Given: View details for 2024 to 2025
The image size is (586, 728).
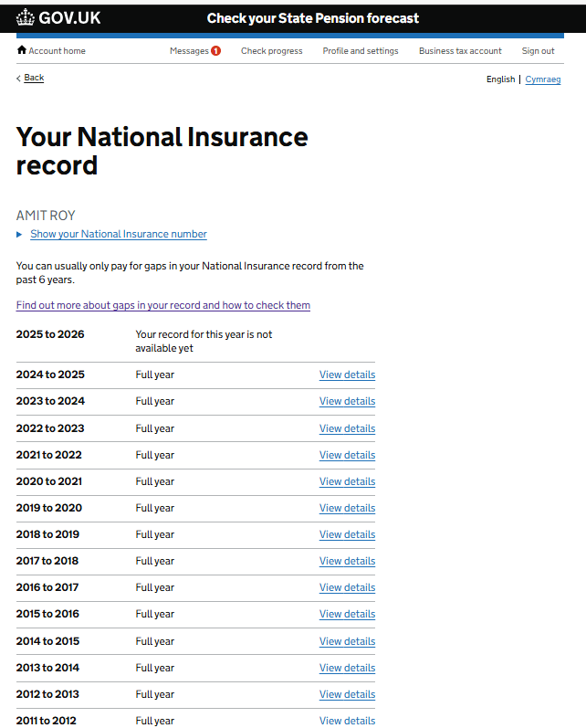Looking at the screenshot, I should pyautogui.click(x=347, y=375).
